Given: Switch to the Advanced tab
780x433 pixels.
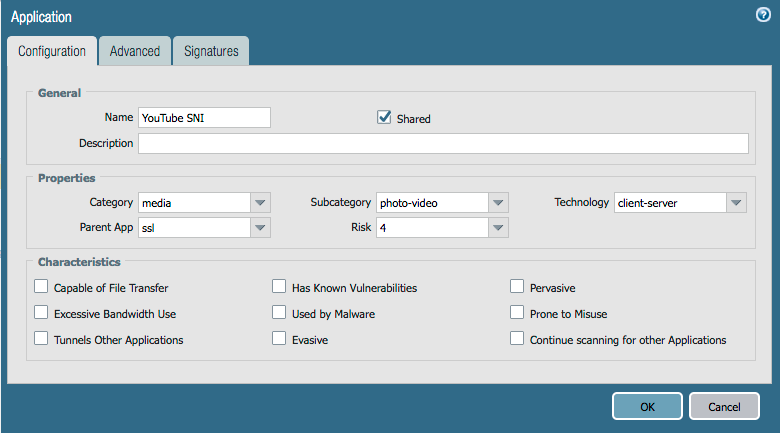Looking at the screenshot, I should (x=134, y=51).
